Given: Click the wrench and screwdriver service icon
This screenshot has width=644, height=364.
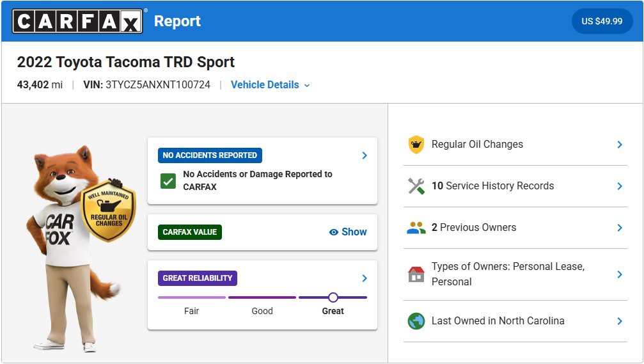Looking at the screenshot, I should 416,186.
